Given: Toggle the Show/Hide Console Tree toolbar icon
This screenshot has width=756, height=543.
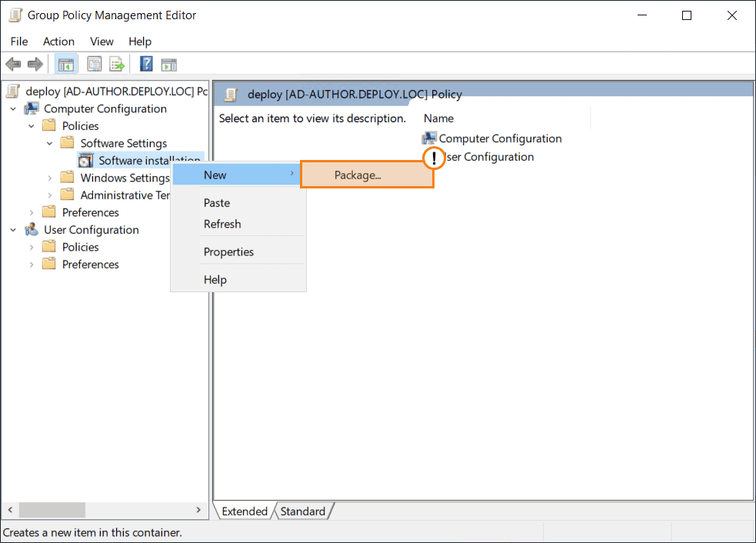Looking at the screenshot, I should click(65, 64).
